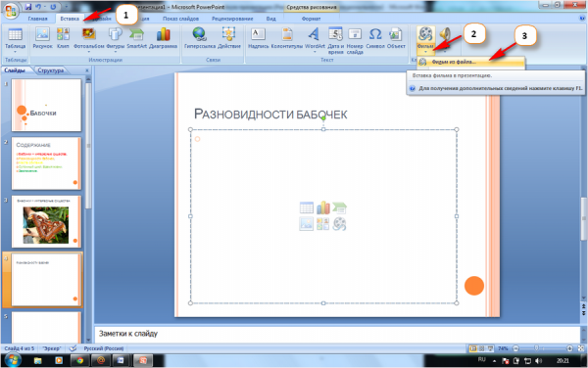This screenshot has width=588, height=368.
Task: Switch to Slide Sorter view in status bar
Action: pos(482,348)
